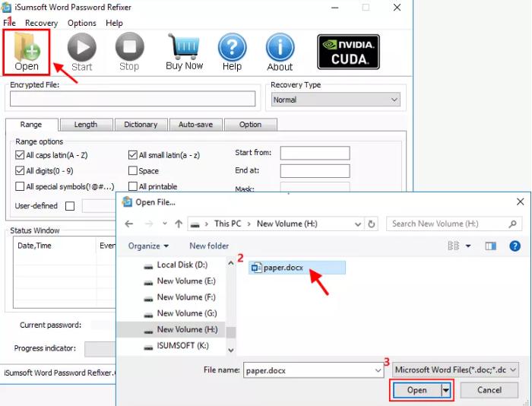Open the File name combo dropdown arrow
Screen dimensions: 532x406
(378, 370)
